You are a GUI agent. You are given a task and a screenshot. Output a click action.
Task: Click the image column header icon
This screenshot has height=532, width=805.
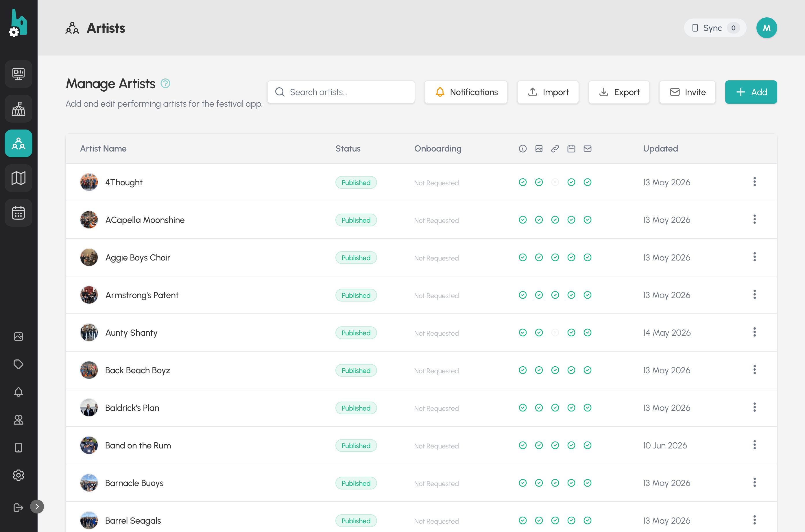(539, 149)
